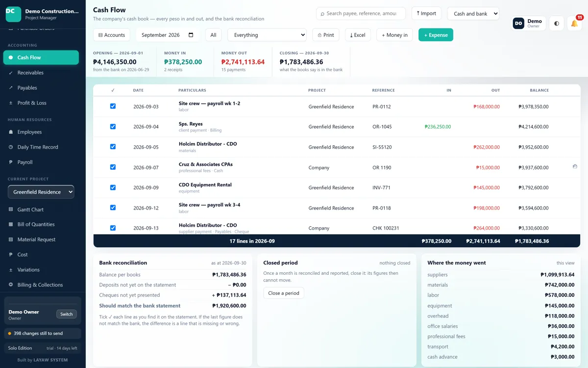Click the September 2026 month field
This screenshot has width=588, height=368.
pyautogui.click(x=167, y=35)
